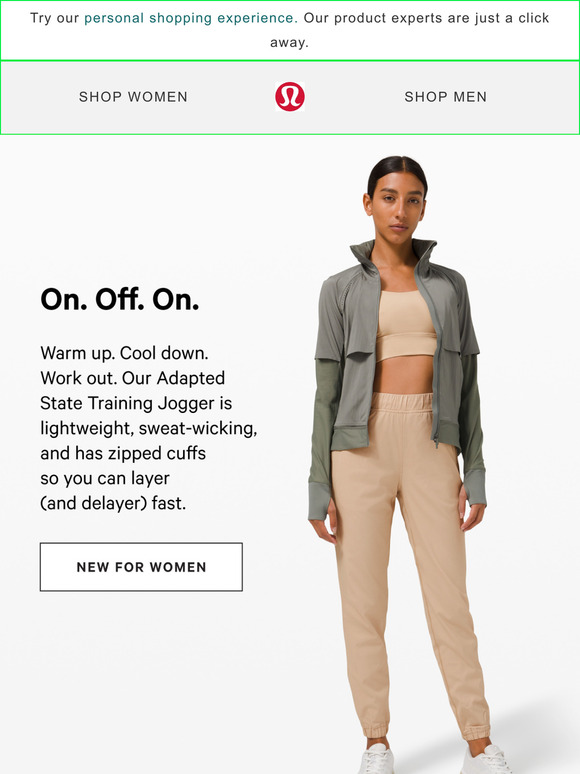Click the product experts banner text
Screen dimensions: 580x774
(x=290, y=30)
